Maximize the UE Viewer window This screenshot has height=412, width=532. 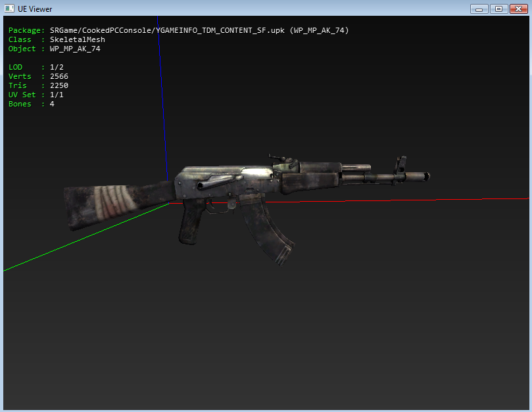click(x=498, y=9)
